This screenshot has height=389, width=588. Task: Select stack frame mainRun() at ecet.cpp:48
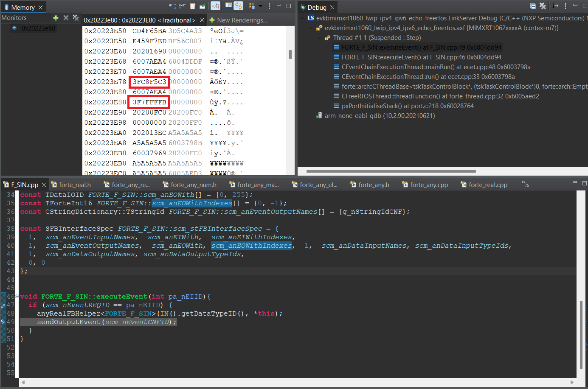(432, 67)
